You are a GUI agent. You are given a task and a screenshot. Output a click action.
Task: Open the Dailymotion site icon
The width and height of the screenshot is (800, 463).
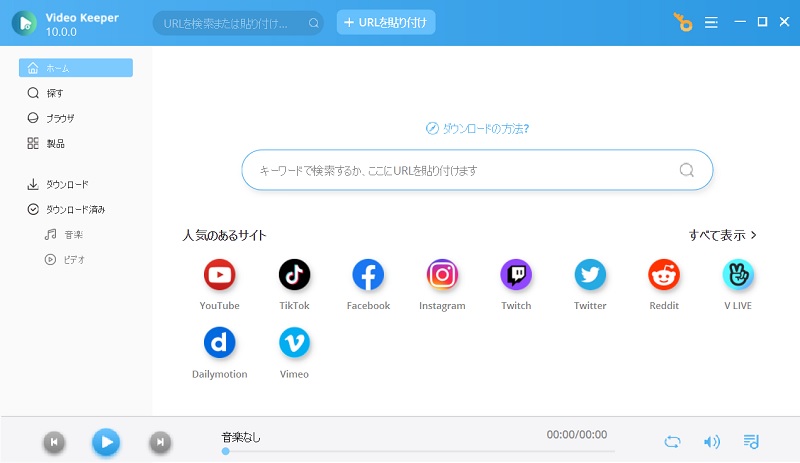coord(219,343)
